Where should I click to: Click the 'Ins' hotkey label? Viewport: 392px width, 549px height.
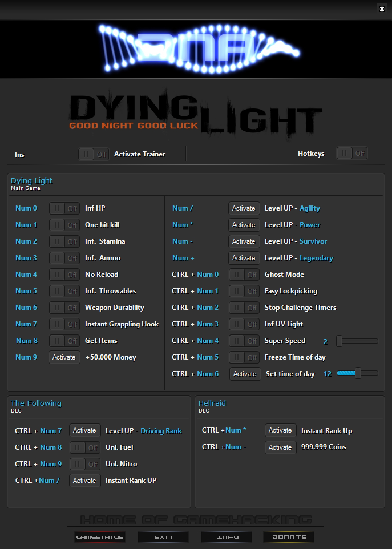pos(19,155)
